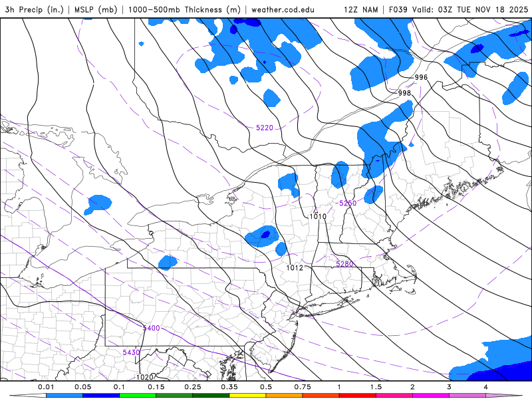Viewport: 532px width, 399px height.
Task: Click the 'Valid: 03Z TUE NOV 18 2025' text
Action: pos(470,9)
